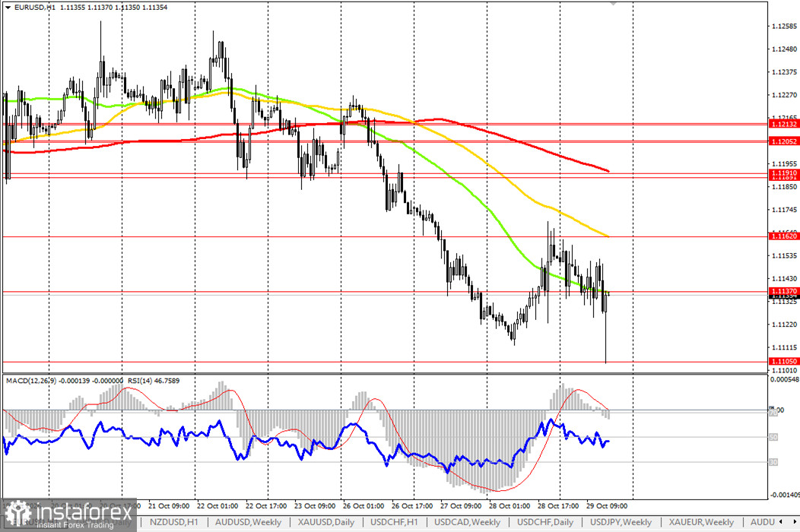Image resolution: width=800 pixels, height=532 pixels.
Task: Click the 1.11745 price axis value
Action: [x=784, y=210]
